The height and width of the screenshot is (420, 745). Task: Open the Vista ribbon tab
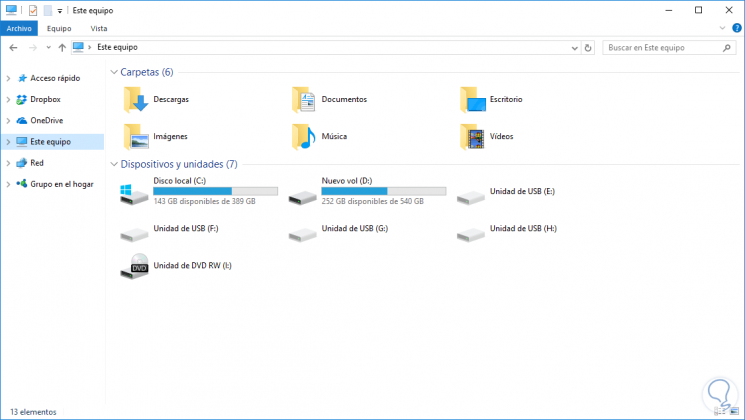click(x=99, y=29)
